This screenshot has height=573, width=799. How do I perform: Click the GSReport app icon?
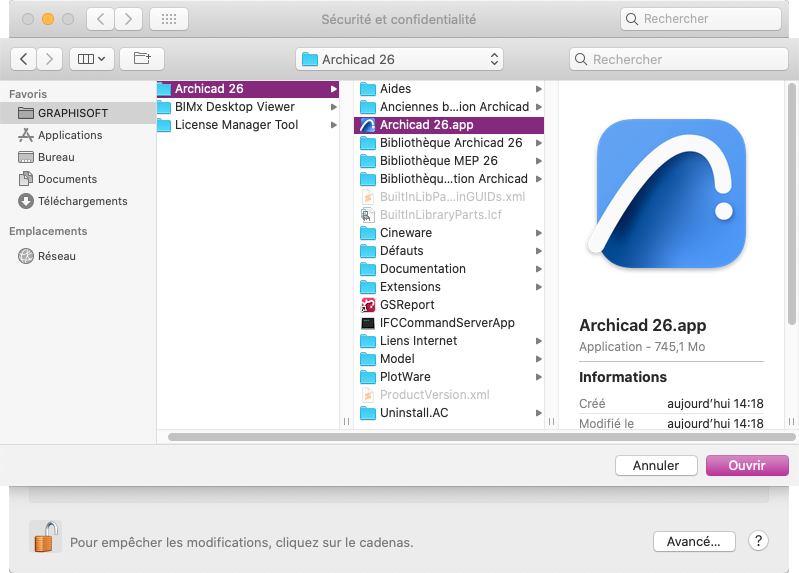point(367,305)
